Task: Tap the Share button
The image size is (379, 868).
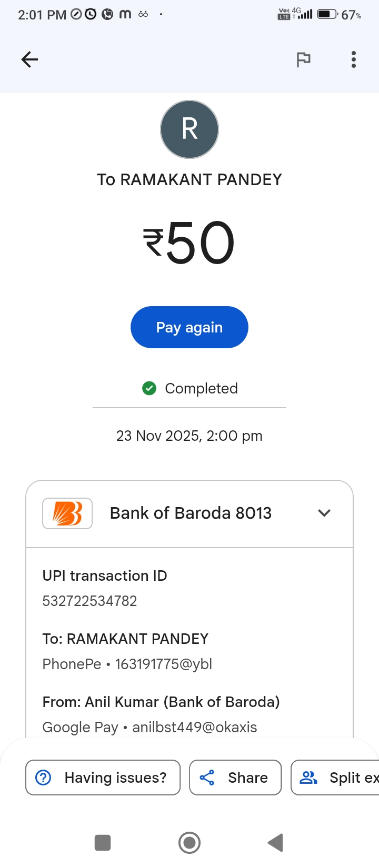Action: [x=235, y=778]
